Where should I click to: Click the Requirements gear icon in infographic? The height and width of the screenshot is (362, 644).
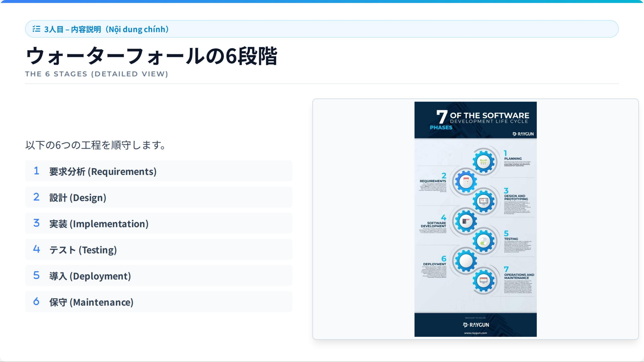click(466, 182)
